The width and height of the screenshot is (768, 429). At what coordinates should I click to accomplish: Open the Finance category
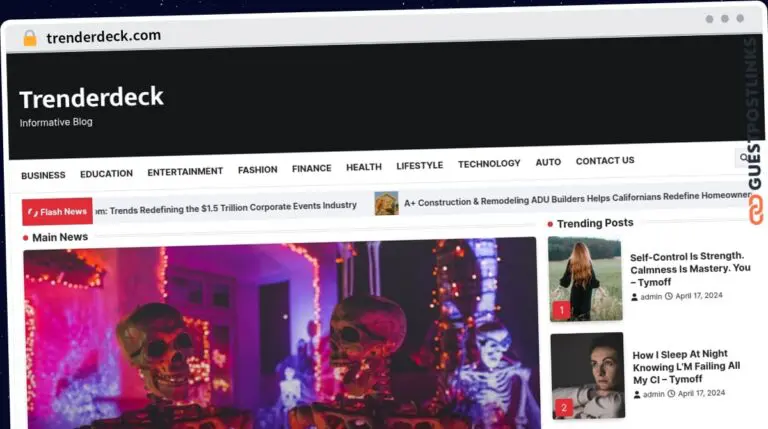click(312, 168)
